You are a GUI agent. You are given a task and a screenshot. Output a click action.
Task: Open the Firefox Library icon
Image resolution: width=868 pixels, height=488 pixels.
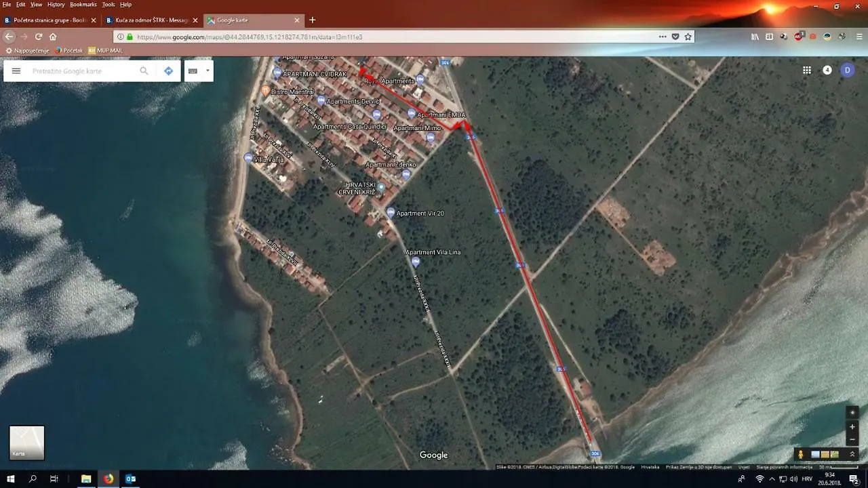755,37
